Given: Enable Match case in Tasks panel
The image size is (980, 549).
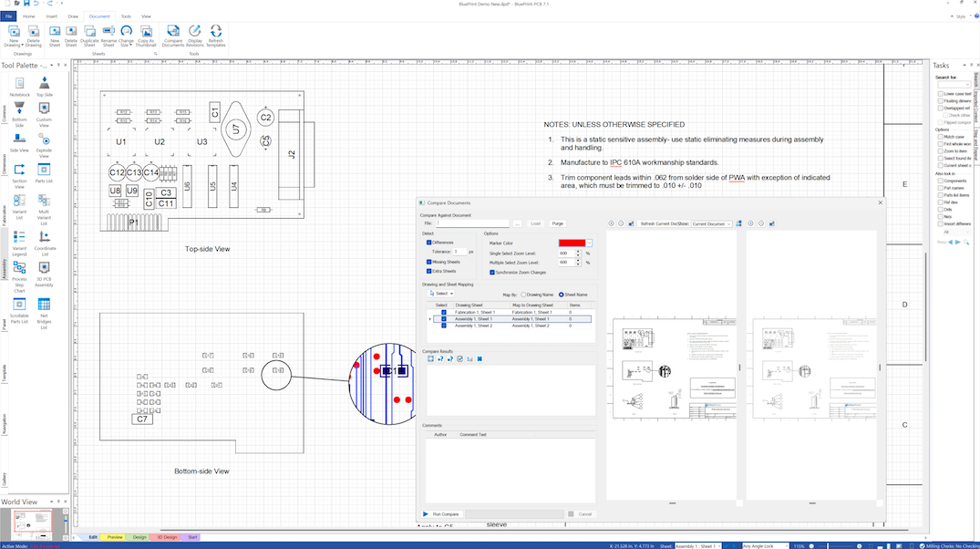Looking at the screenshot, I should coord(941,137).
